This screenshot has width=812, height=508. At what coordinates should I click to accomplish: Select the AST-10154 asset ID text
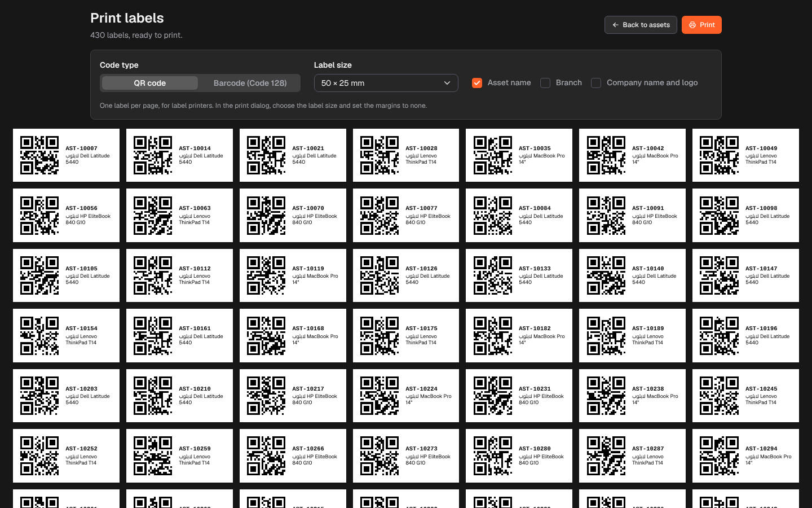pos(81,329)
